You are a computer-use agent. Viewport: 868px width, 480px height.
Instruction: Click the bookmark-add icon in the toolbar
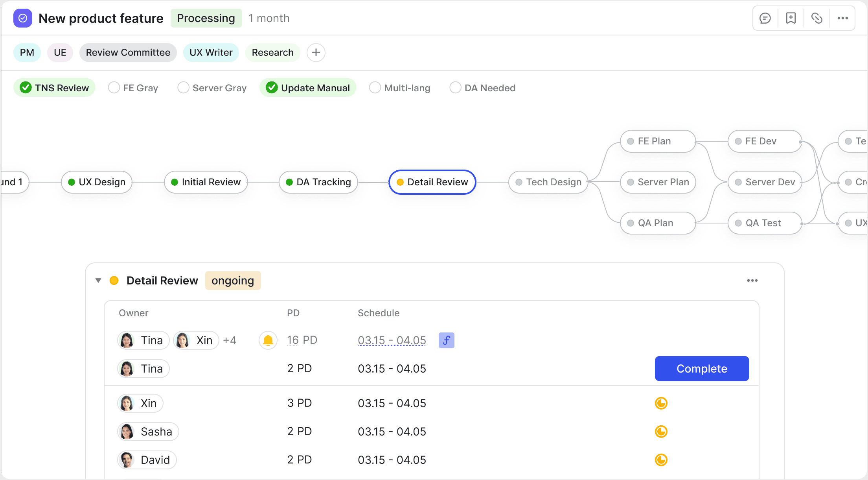tap(791, 18)
